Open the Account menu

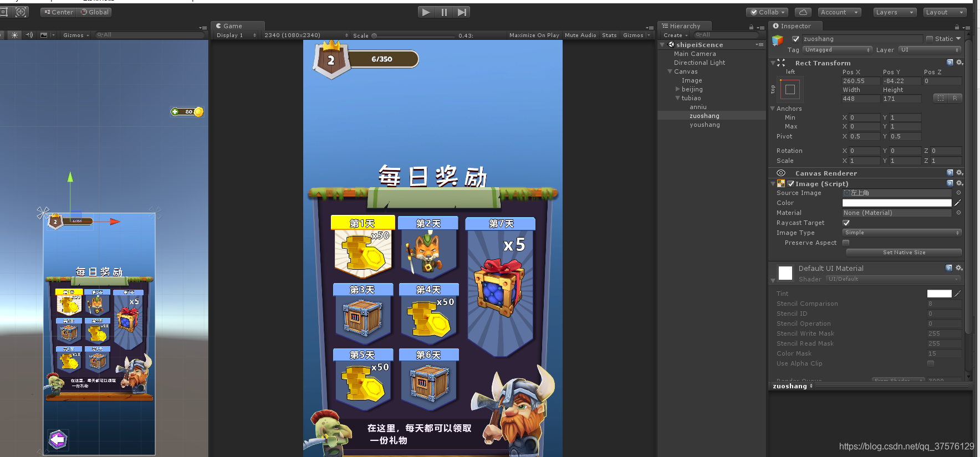tap(840, 12)
